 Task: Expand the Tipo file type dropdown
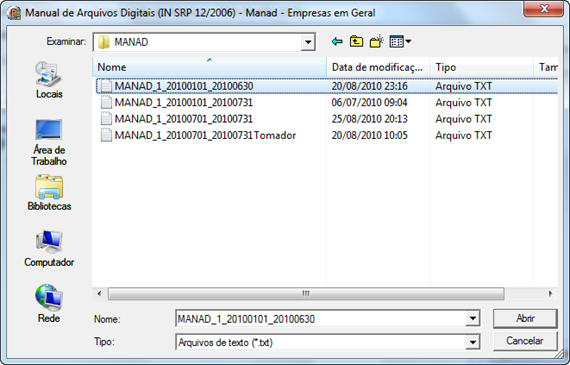click(472, 342)
